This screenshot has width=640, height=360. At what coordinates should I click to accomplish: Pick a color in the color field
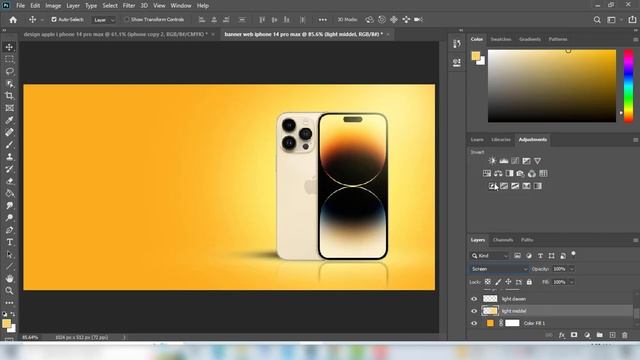click(552, 86)
